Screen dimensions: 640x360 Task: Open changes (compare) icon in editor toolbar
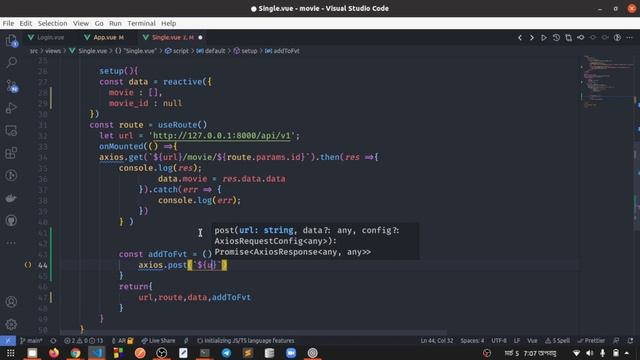pos(568,38)
